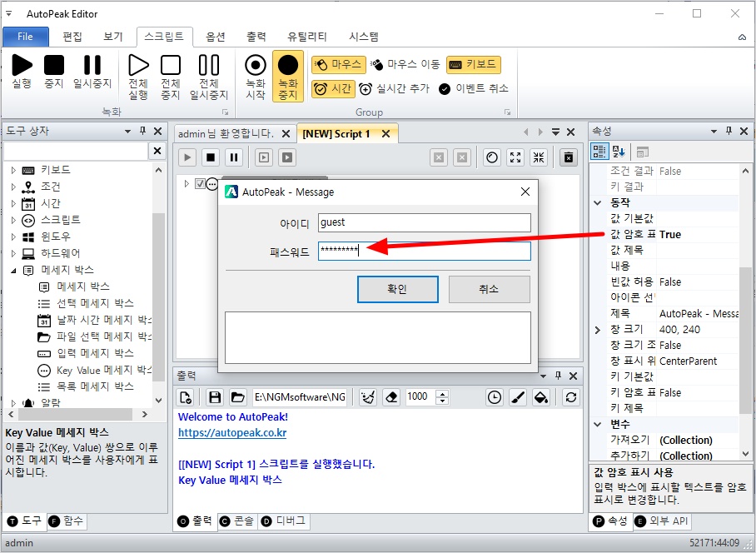Open the 보기 ribbon tab

pos(113,37)
